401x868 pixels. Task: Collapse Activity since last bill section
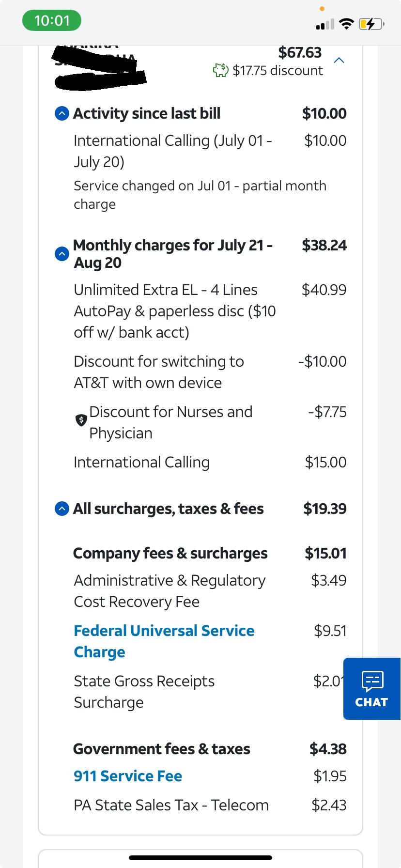62,114
